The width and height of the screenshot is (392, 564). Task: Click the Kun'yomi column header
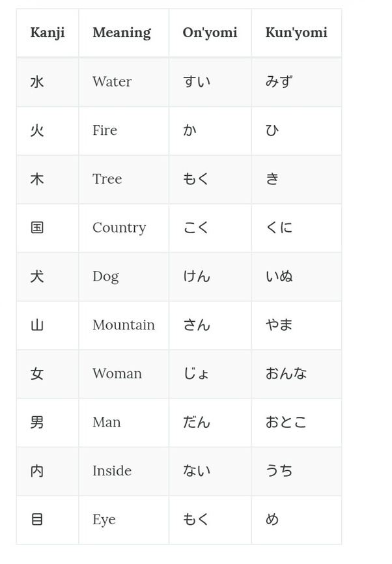coord(296,33)
